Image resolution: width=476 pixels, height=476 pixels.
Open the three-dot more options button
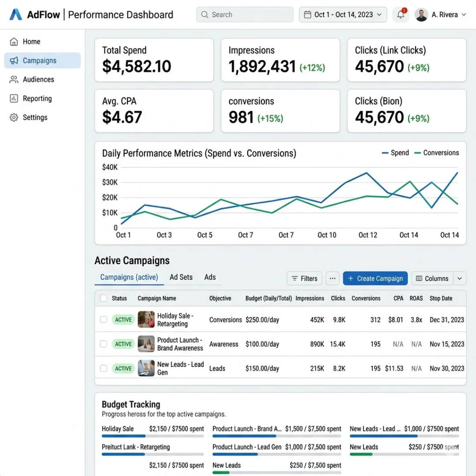pos(332,279)
